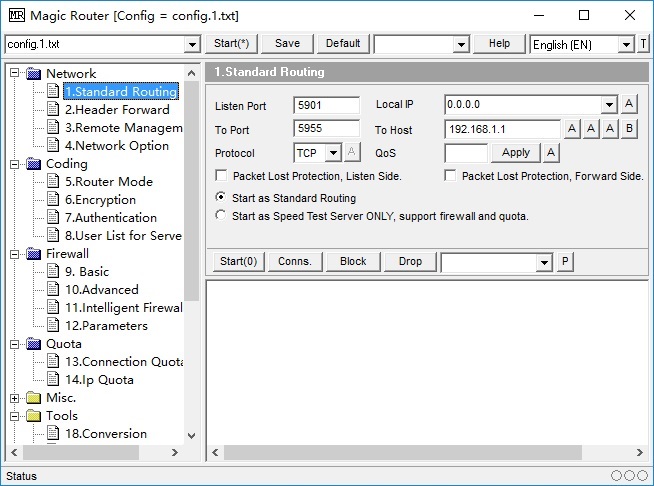This screenshot has height=486, width=654.
Task: Click the Default button
Action: [x=343, y=43]
